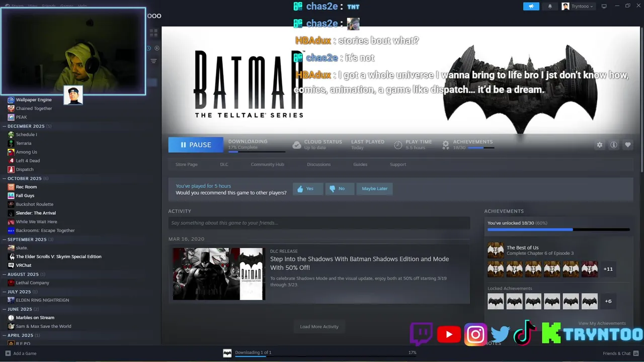
Task: Click the play time clock icon
Action: tap(398, 145)
